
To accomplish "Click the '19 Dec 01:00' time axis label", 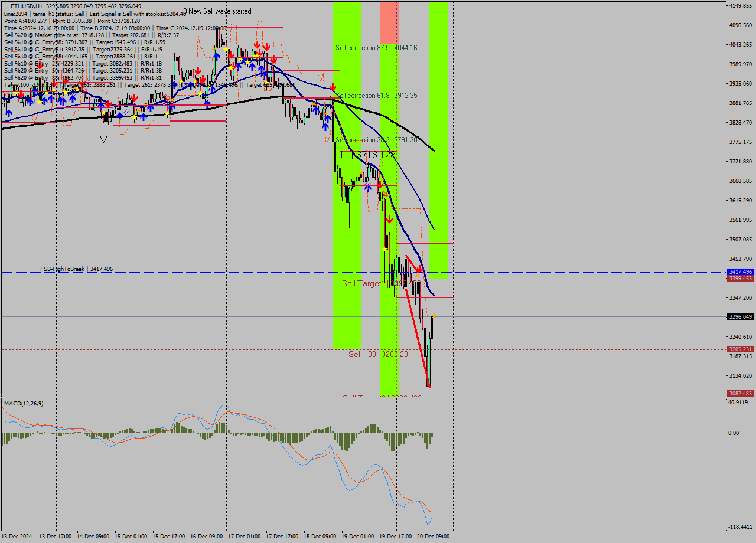I will tap(358, 537).
